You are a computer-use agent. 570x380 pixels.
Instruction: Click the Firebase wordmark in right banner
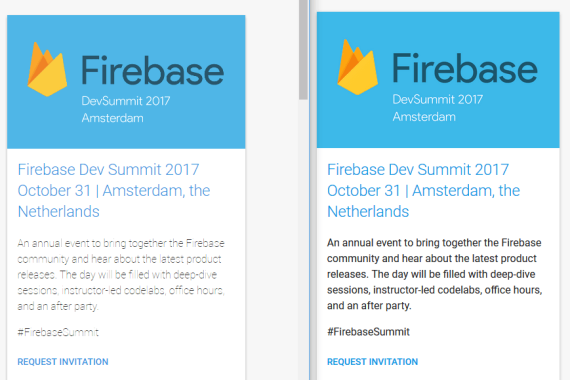coord(465,68)
